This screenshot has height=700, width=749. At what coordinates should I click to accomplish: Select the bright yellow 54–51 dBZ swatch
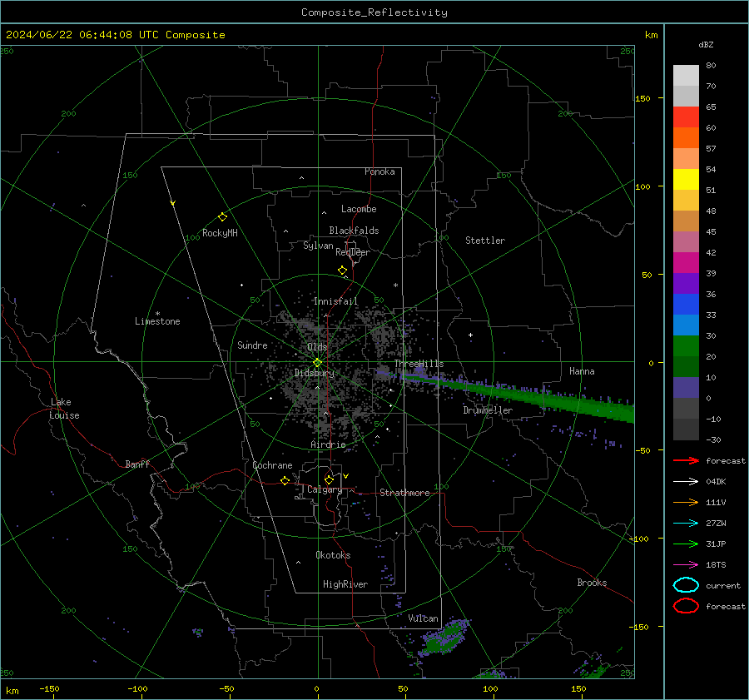(686, 180)
